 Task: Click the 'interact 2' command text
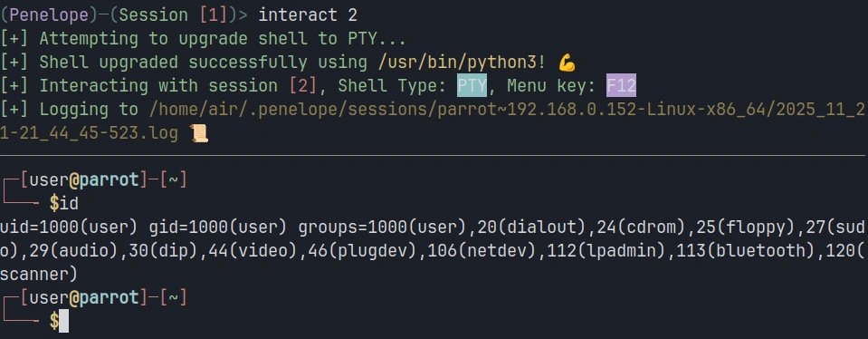coord(308,15)
